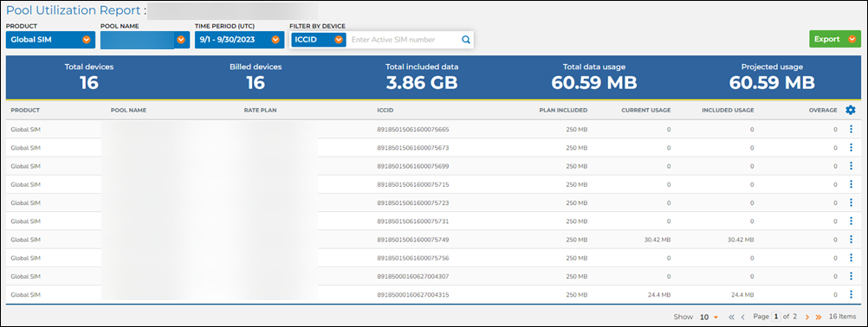Click the 30.42 MB included usage value
The height and width of the screenshot is (327, 868).
tap(741, 239)
